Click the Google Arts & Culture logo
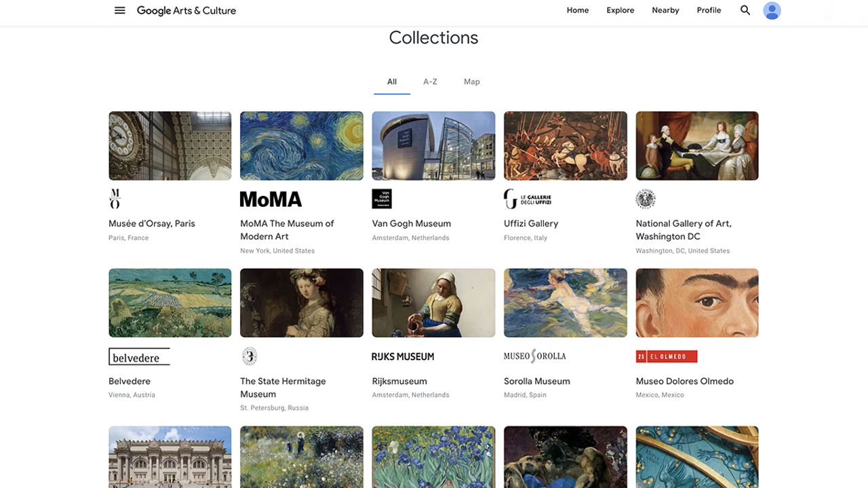 pyautogui.click(x=186, y=10)
